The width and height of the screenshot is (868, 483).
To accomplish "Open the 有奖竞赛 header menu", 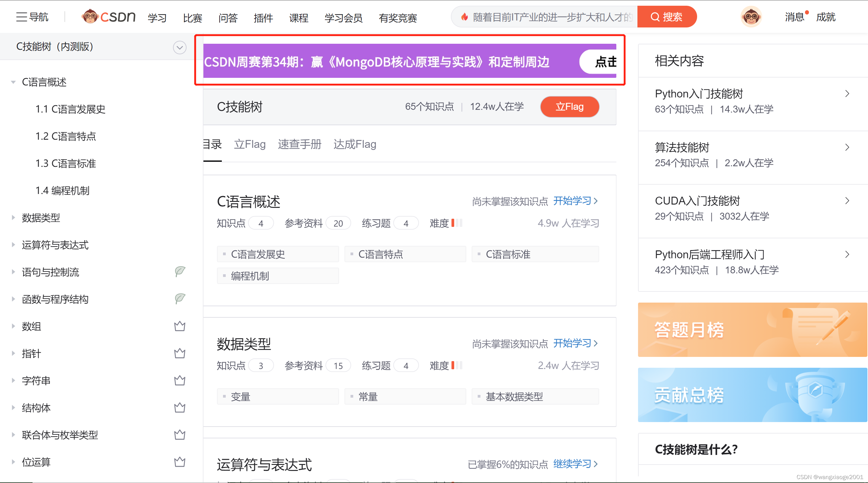I will point(398,17).
